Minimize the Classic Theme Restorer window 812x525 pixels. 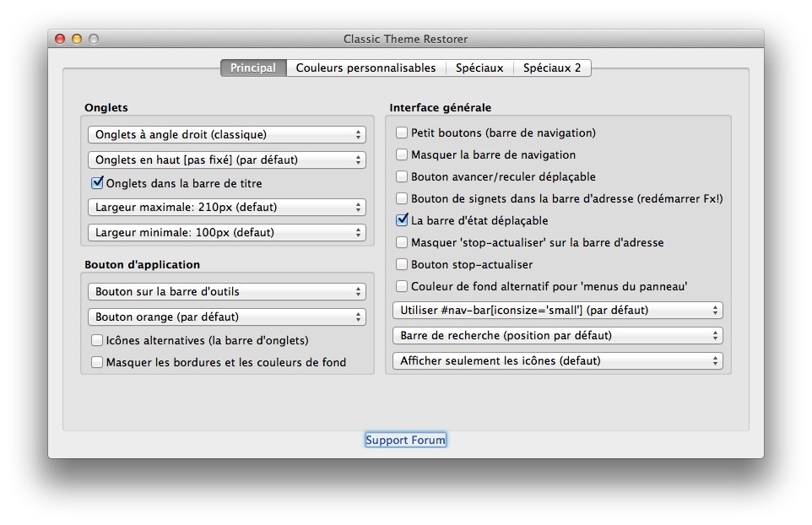77,39
